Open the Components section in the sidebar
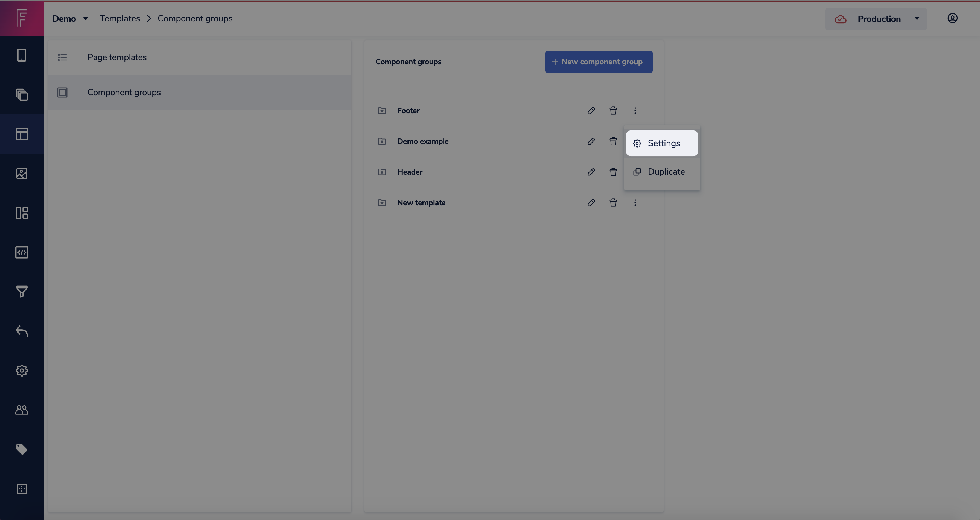The image size is (980, 520). 22,213
